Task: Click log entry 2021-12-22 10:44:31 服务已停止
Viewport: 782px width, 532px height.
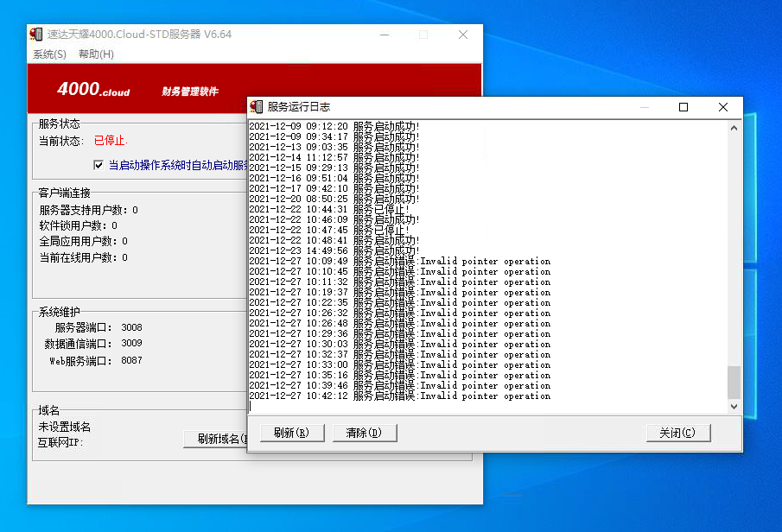Action: [329, 209]
